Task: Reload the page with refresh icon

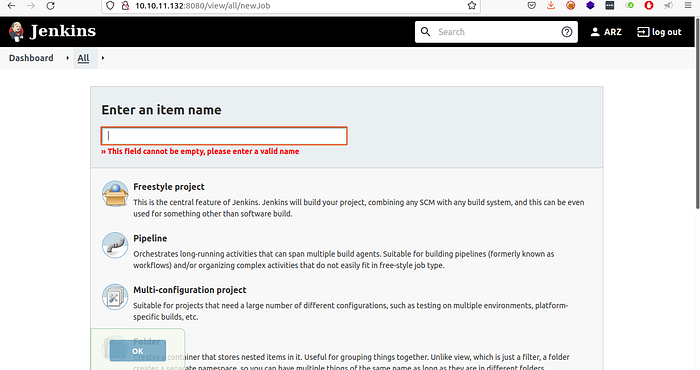Action: click(51, 6)
